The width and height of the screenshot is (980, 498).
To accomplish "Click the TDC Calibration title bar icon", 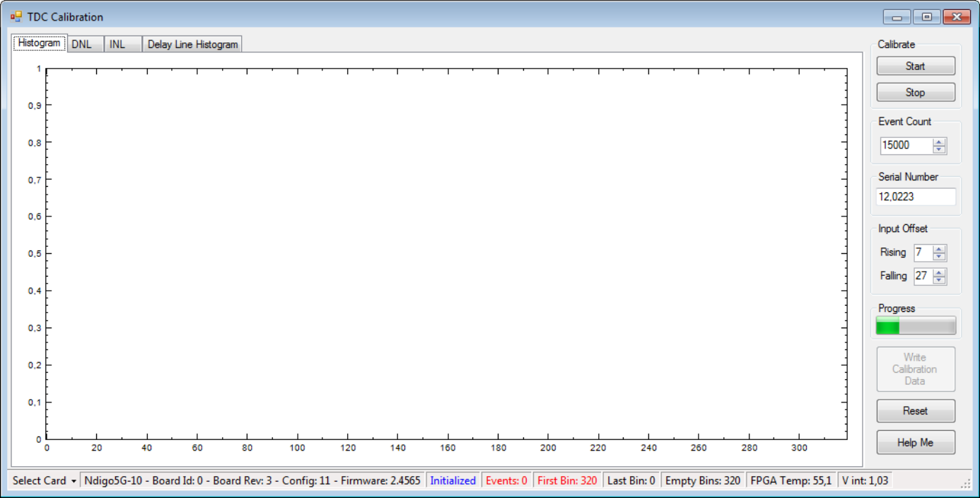I will point(16,16).
